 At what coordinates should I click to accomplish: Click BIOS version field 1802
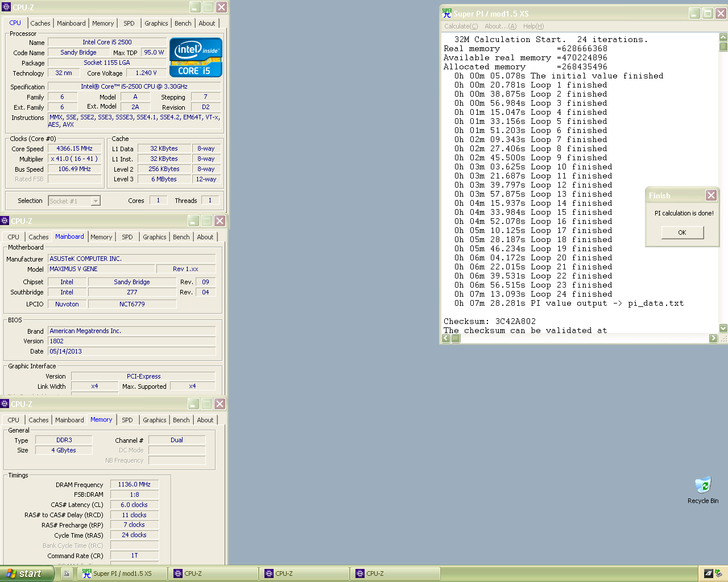click(x=132, y=341)
